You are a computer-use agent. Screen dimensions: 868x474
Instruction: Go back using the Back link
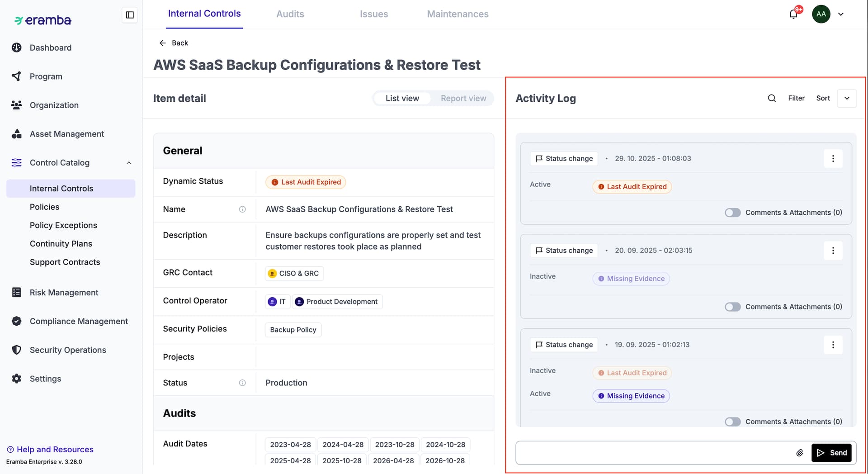(x=174, y=43)
